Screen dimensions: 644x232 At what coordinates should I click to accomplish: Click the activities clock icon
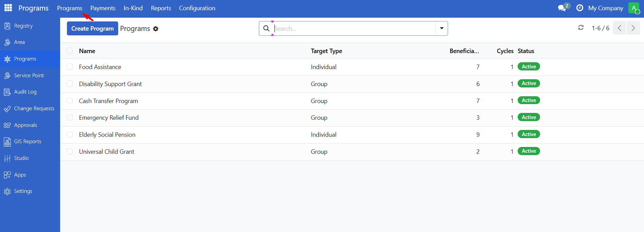point(580,8)
